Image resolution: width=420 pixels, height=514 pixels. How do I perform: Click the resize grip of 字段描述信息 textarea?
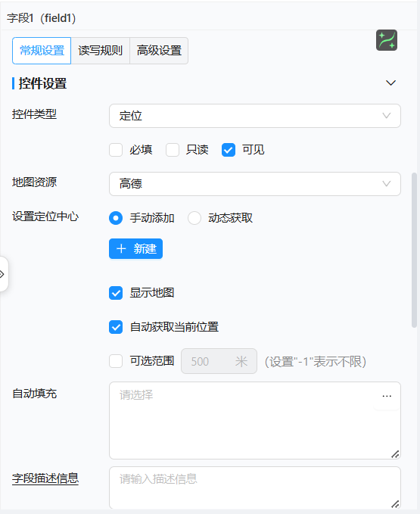395,504
